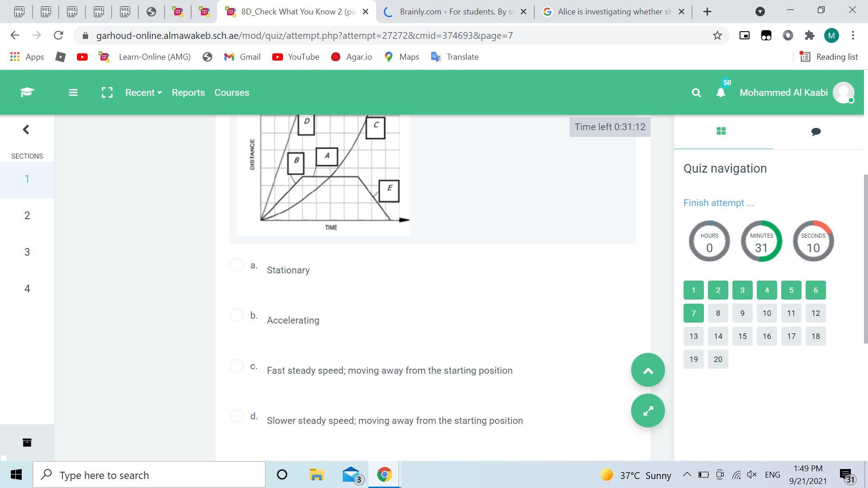Click the Windows taskbar search box
Image resolution: width=868 pixels, height=488 pixels.
[x=149, y=475]
